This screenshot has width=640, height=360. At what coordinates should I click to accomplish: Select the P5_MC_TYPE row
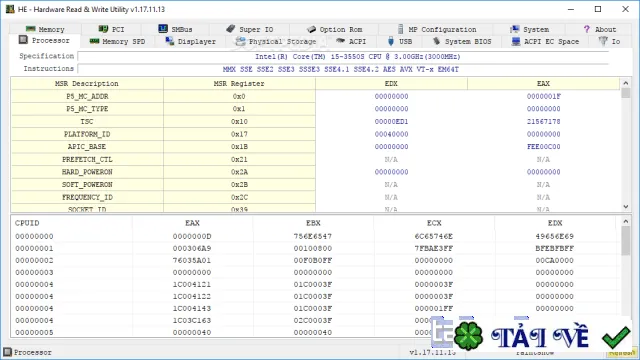315,109
